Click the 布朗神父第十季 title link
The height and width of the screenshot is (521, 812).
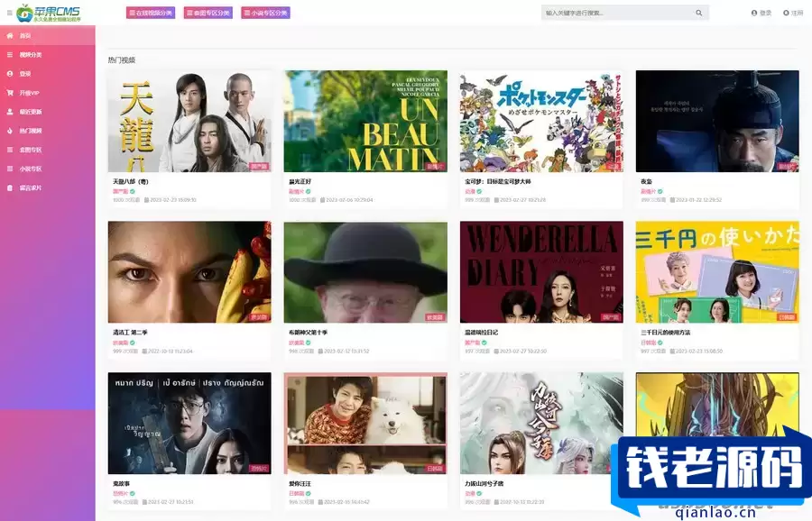(309, 333)
